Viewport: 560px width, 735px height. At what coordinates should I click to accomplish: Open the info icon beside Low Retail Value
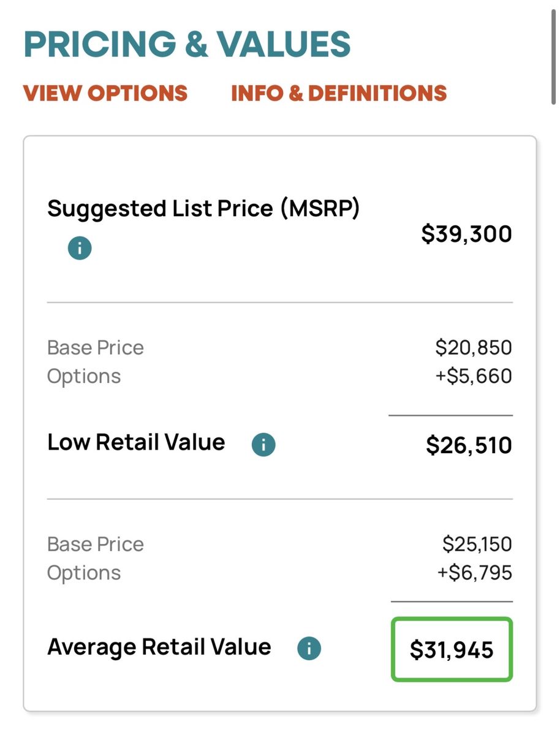coord(263,445)
